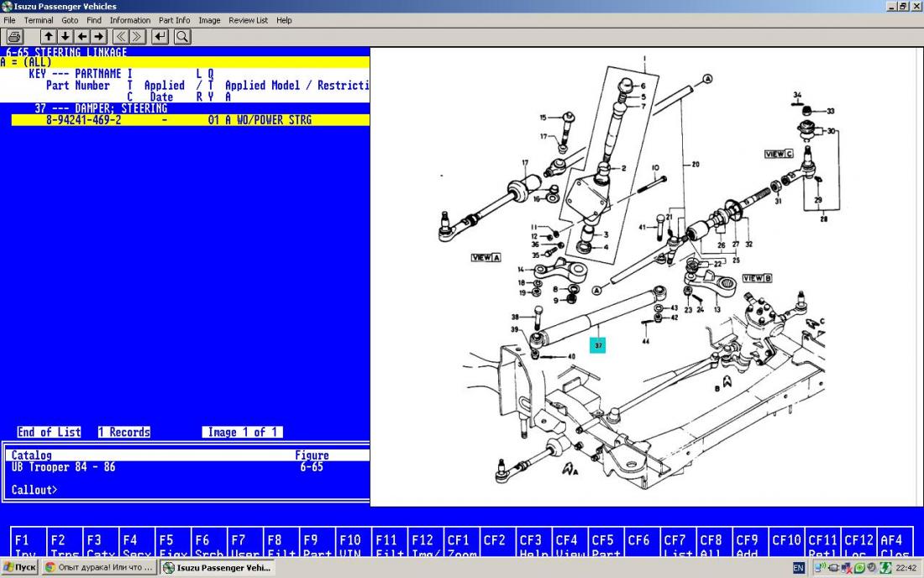Click the printer icon in the toolbar
This screenshot has width=924, height=578.
click(15, 36)
